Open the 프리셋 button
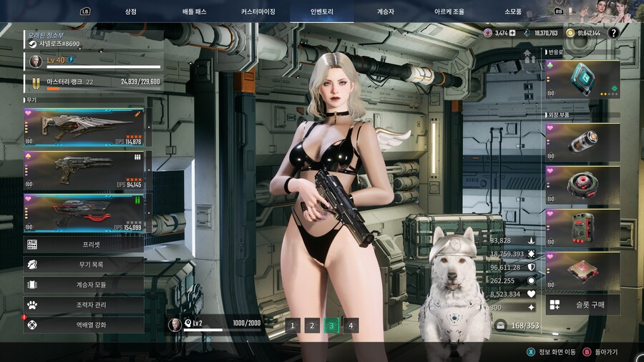This screenshot has height=362, width=644. (x=84, y=245)
